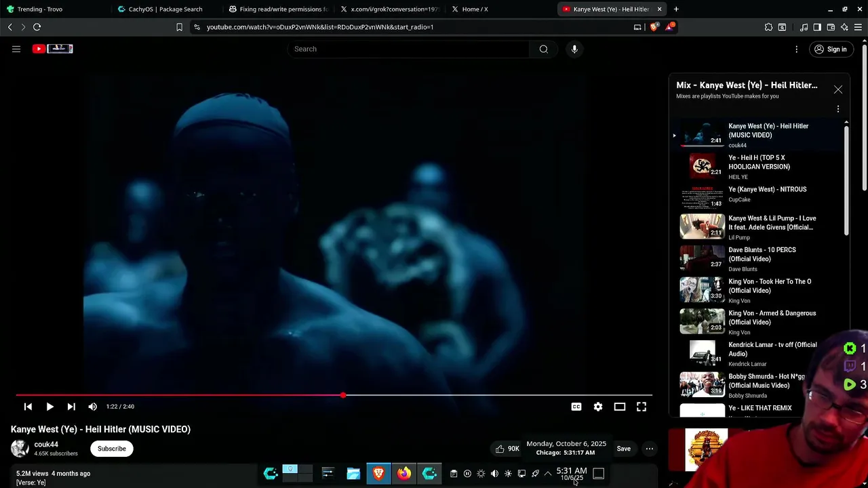Switch player to theater mode

click(x=620, y=407)
